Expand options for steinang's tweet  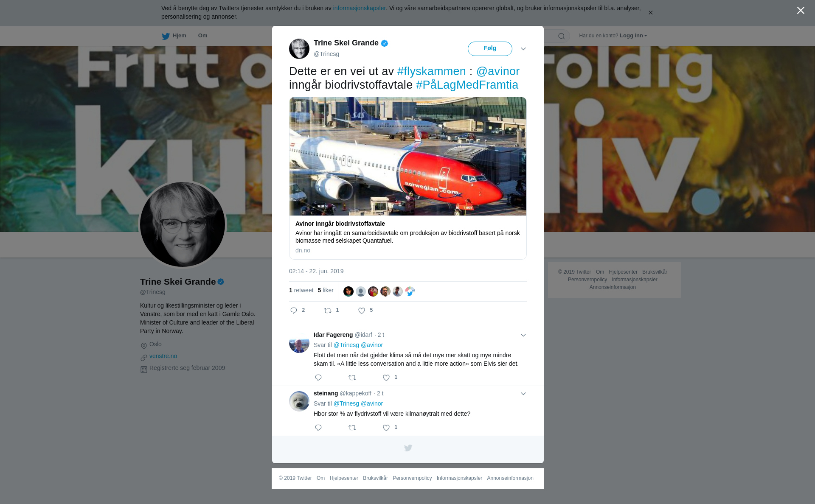523,394
